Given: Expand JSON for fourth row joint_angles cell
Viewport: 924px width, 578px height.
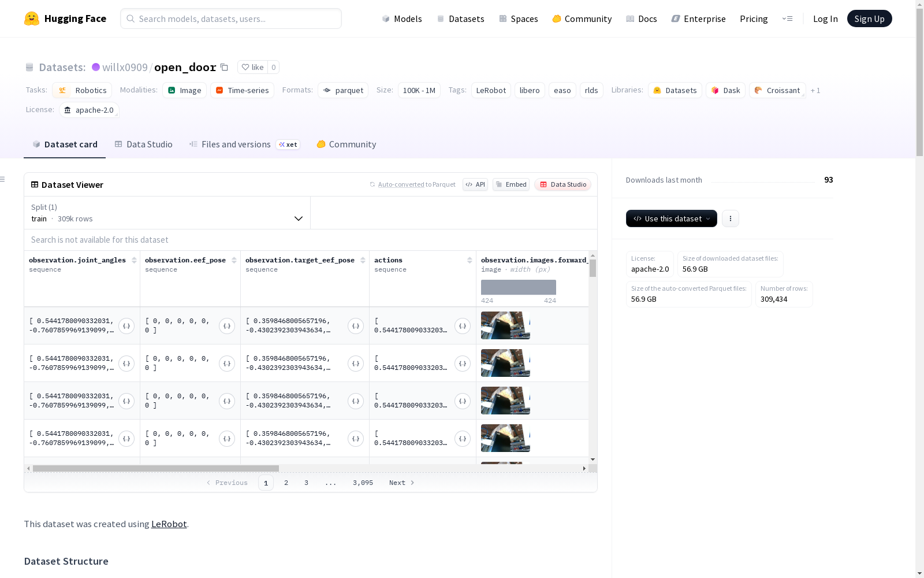Looking at the screenshot, I should click(x=126, y=439).
